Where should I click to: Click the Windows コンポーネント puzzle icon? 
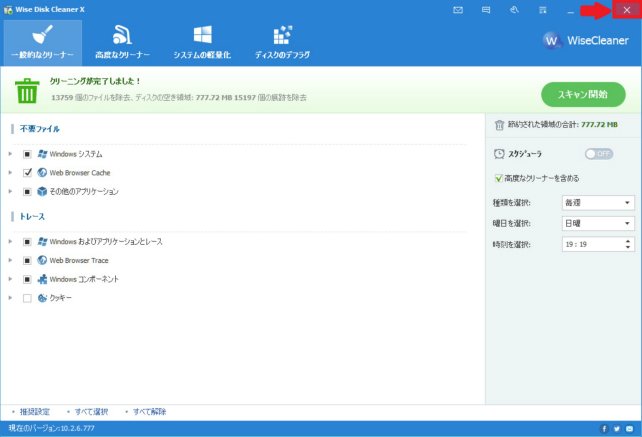[x=42, y=279]
